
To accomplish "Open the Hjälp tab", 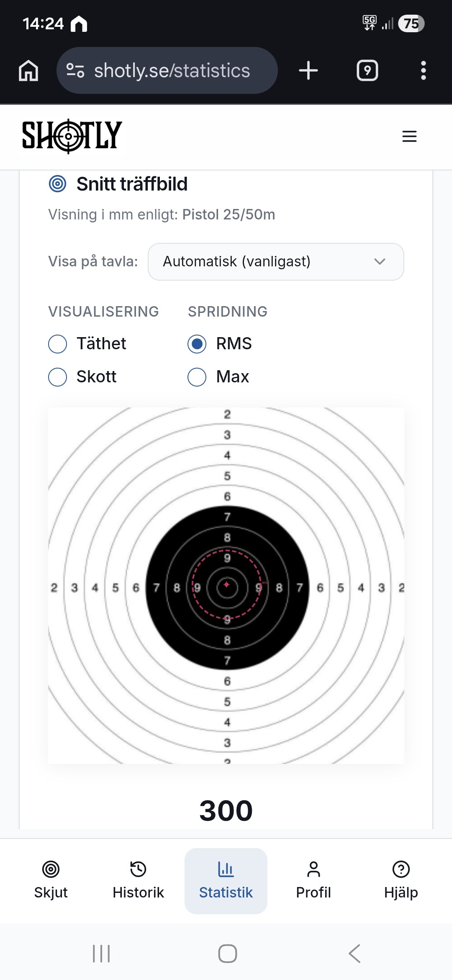I will click(x=401, y=880).
